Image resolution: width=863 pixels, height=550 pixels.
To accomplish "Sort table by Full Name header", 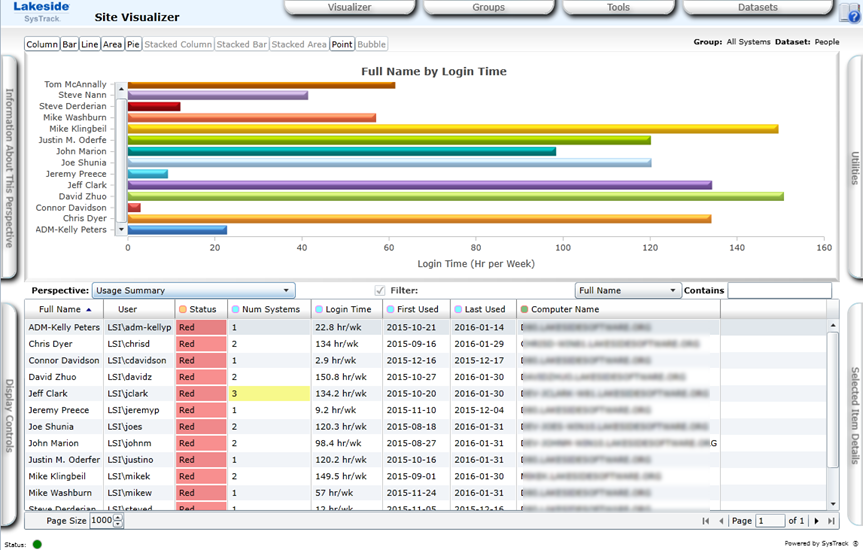I will 61,310.
